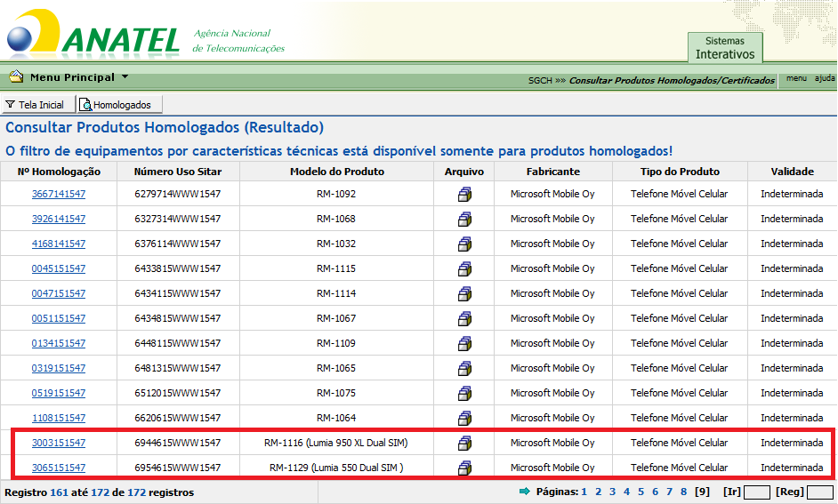This screenshot has height=504, width=838.
Task: Open homologation 0047151547
Action: (x=59, y=293)
